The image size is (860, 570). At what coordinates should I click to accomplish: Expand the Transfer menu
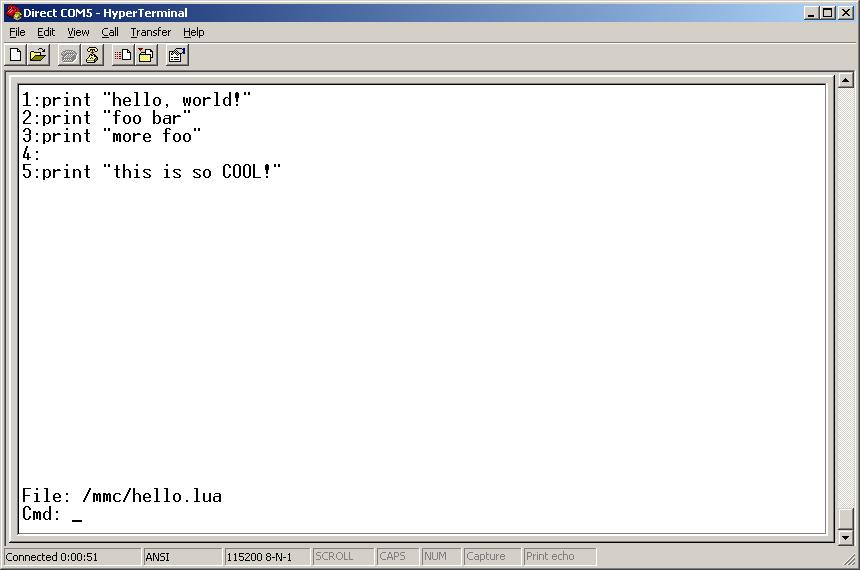pyautogui.click(x=150, y=32)
